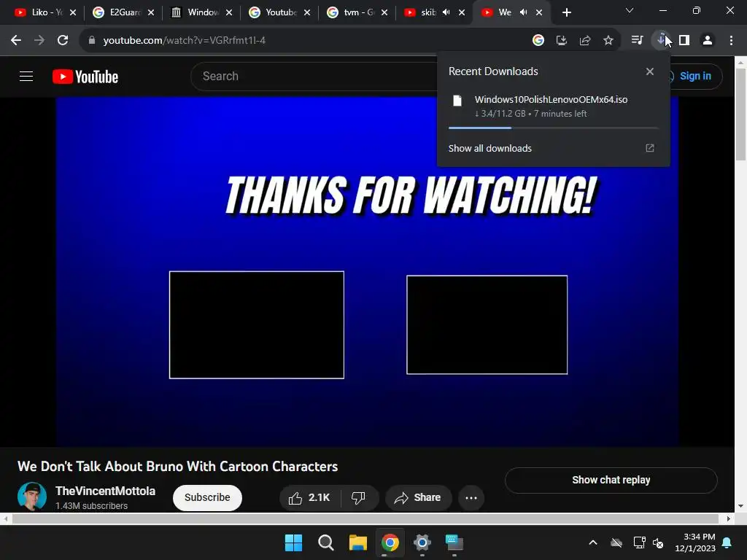The width and height of the screenshot is (747, 560).
Task: Open the media controls toolbar icon
Action: (x=637, y=41)
